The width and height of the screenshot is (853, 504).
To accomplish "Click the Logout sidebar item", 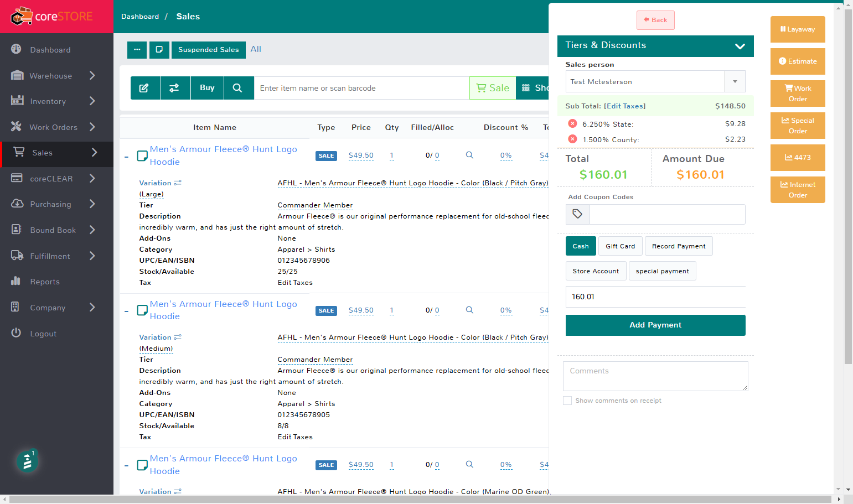I will click(x=43, y=334).
